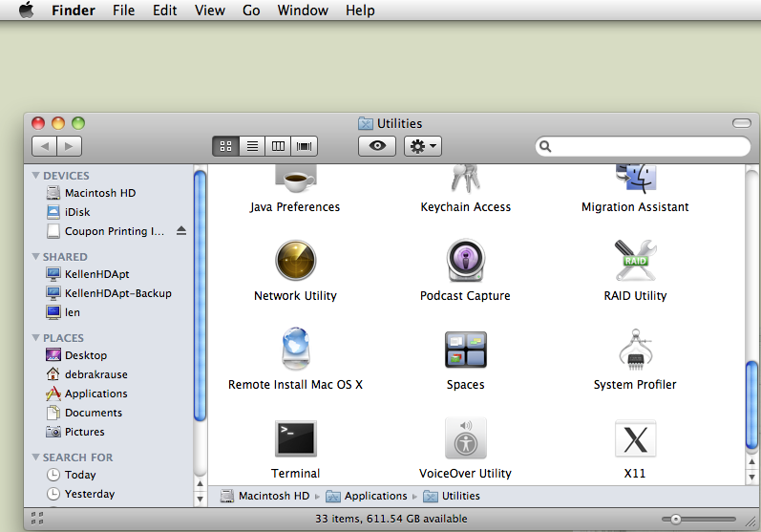
Task: Click the Back navigation button
Action: (x=45, y=146)
